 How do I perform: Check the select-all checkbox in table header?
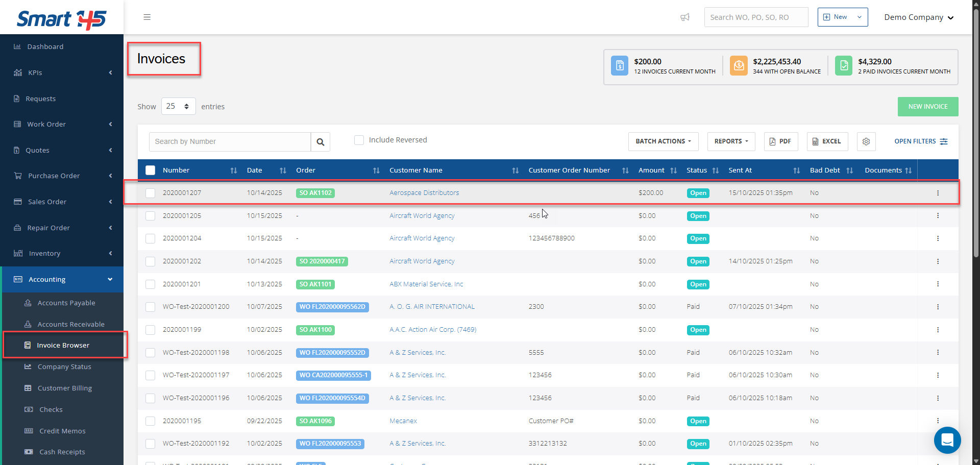coord(151,170)
